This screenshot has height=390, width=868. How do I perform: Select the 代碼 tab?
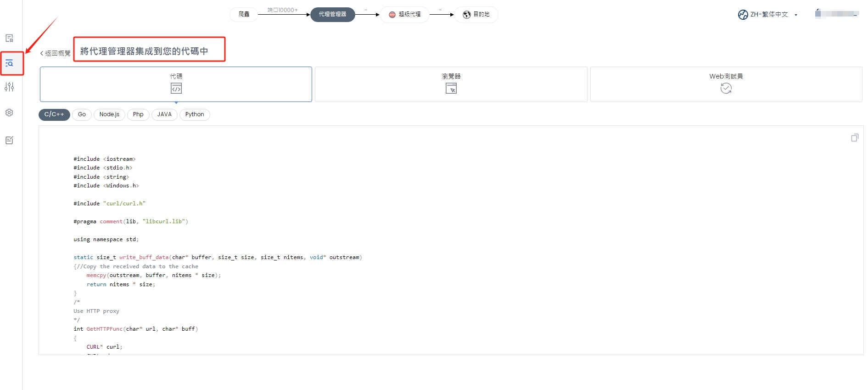click(x=176, y=84)
